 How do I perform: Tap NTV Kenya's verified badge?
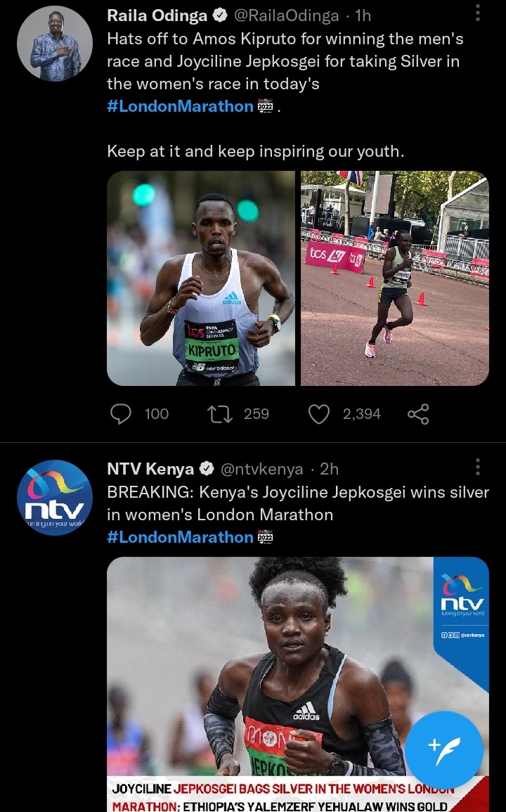pyautogui.click(x=207, y=469)
